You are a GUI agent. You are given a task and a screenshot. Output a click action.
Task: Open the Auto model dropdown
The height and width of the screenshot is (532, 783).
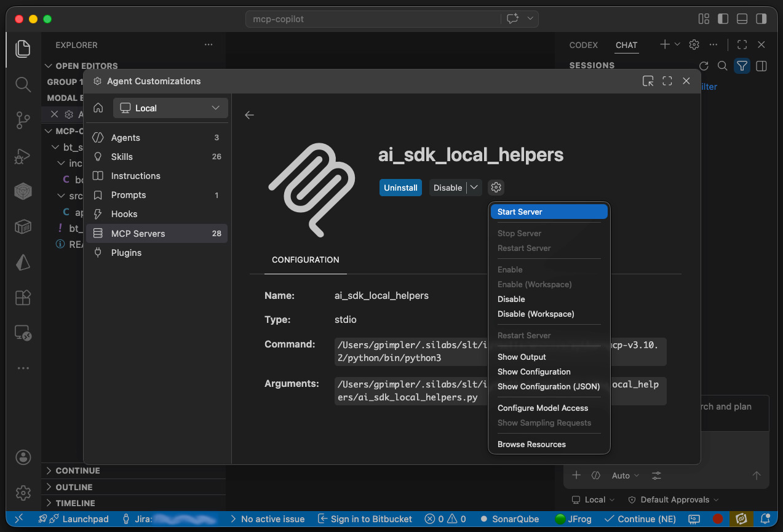[626, 475]
